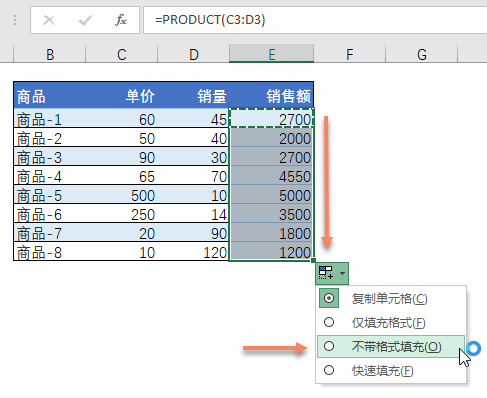The width and height of the screenshot is (487, 398).
Task: Click the formula bar resize dots handle
Action: [x=15, y=20]
